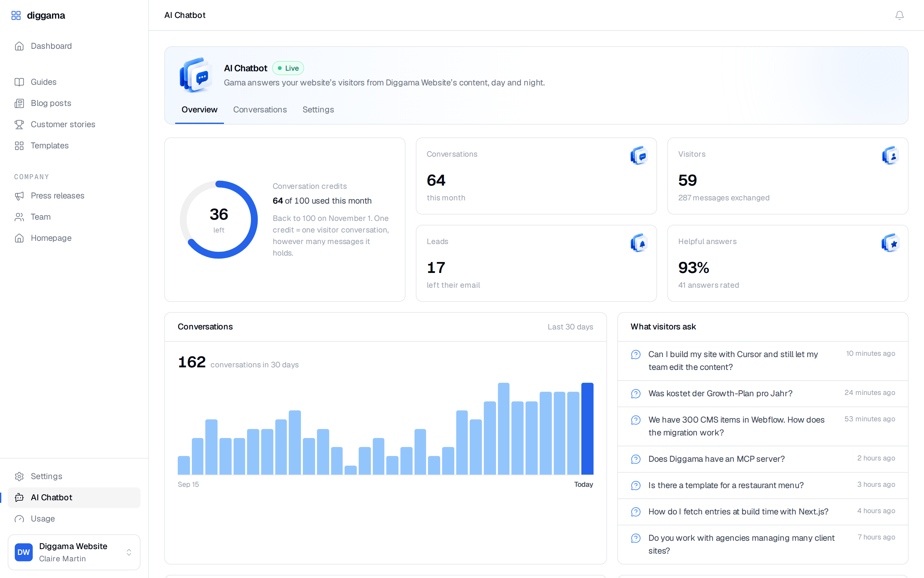Click the Usage gauge icon

coord(19,519)
